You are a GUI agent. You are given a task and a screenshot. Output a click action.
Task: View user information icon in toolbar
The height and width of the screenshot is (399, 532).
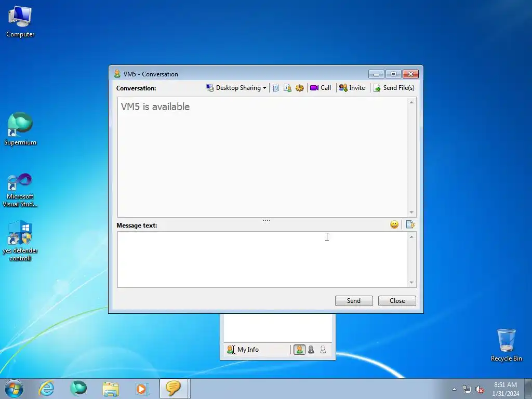[287, 88]
